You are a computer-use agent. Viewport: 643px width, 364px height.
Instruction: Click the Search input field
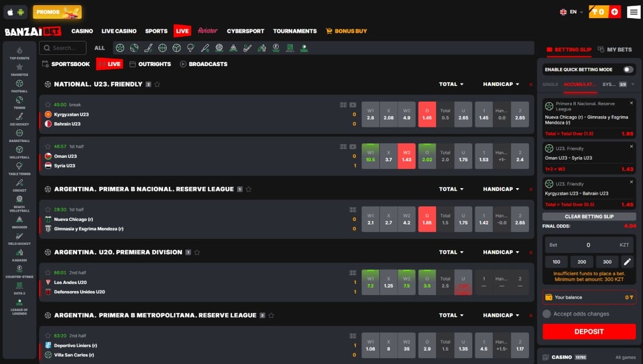[x=63, y=48]
